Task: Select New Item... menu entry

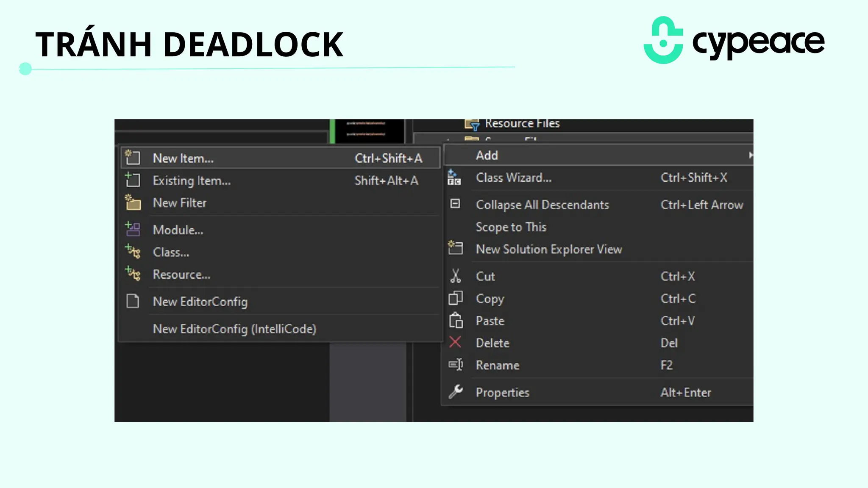Action: 281,158
